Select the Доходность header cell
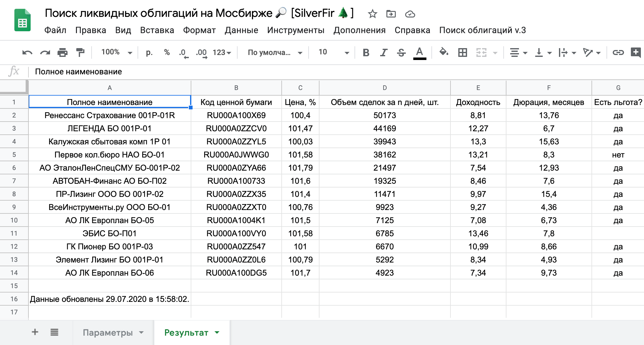Screen dimensions: 644x345 pos(478,102)
